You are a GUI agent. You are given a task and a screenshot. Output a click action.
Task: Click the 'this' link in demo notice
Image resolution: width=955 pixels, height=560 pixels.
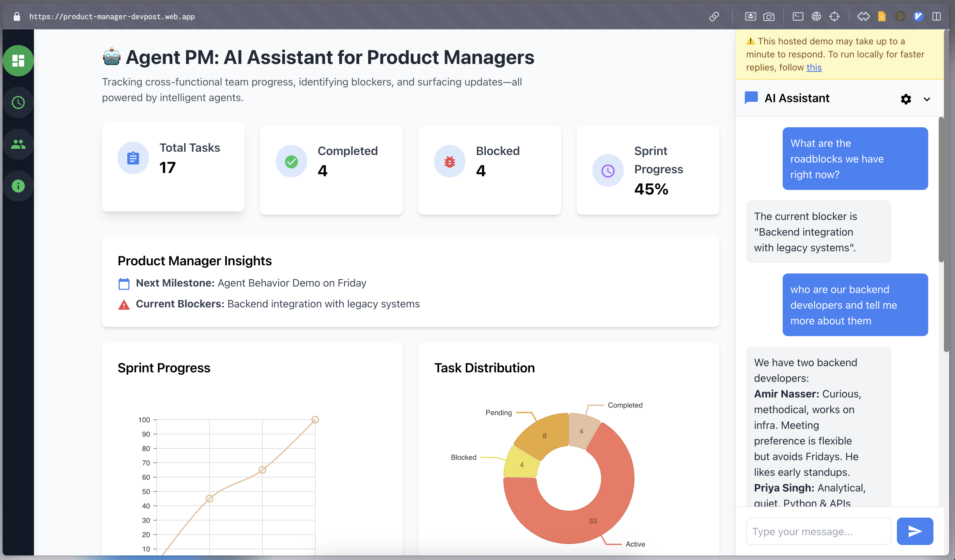point(814,68)
